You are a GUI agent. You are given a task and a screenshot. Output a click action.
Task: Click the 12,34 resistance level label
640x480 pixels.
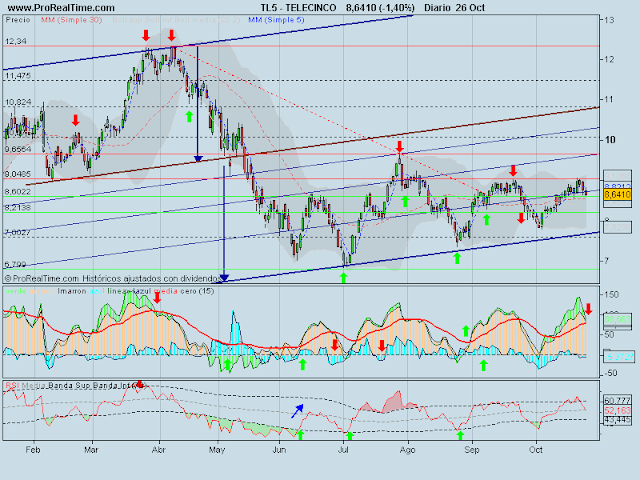pyautogui.click(x=16, y=41)
